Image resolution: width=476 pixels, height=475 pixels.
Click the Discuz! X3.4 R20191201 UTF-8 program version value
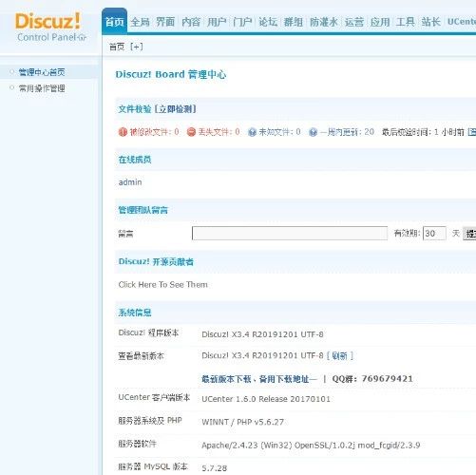click(262, 334)
